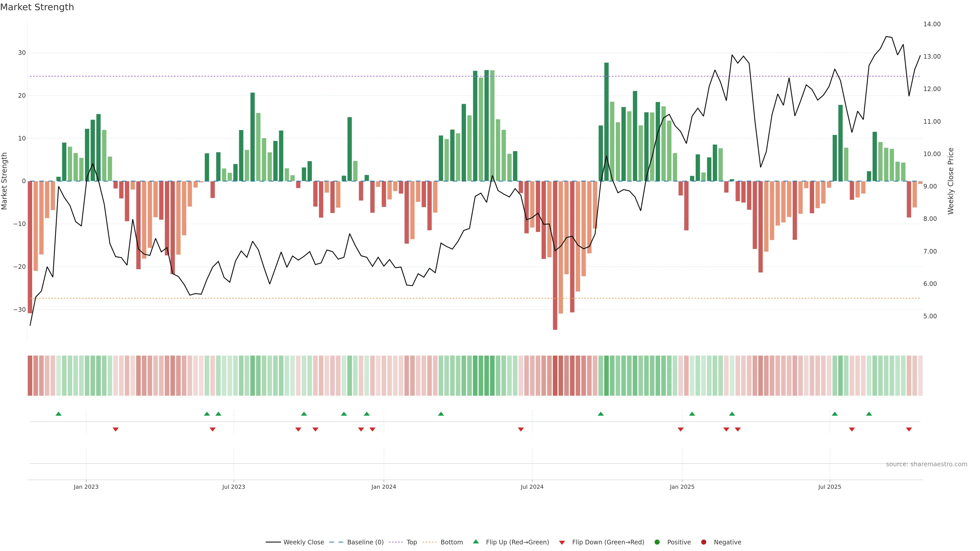
Task: Click the first green flip-up marker near Jan 2023
Action: click(x=59, y=414)
